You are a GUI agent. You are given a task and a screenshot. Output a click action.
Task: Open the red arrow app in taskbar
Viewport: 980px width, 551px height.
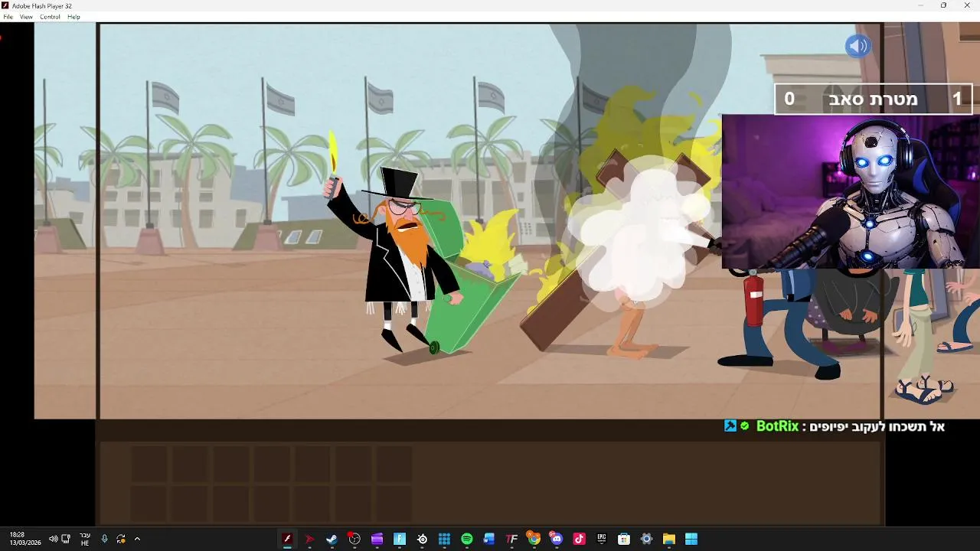[x=309, y=539]
